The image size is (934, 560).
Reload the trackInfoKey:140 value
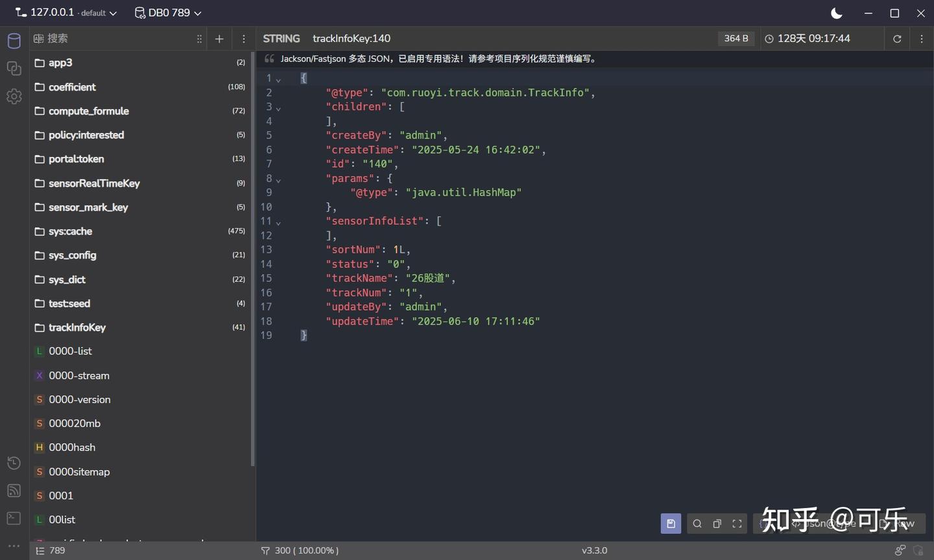[897, 39]
